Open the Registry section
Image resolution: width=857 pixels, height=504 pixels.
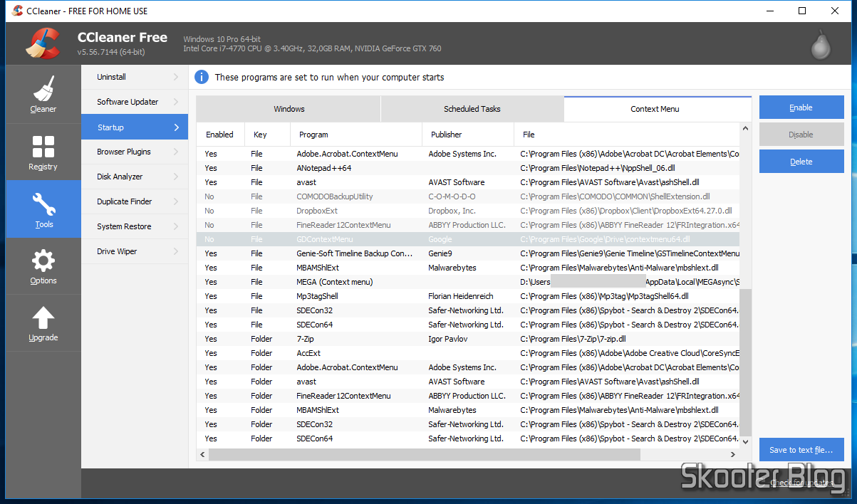(x=43, y=152)
